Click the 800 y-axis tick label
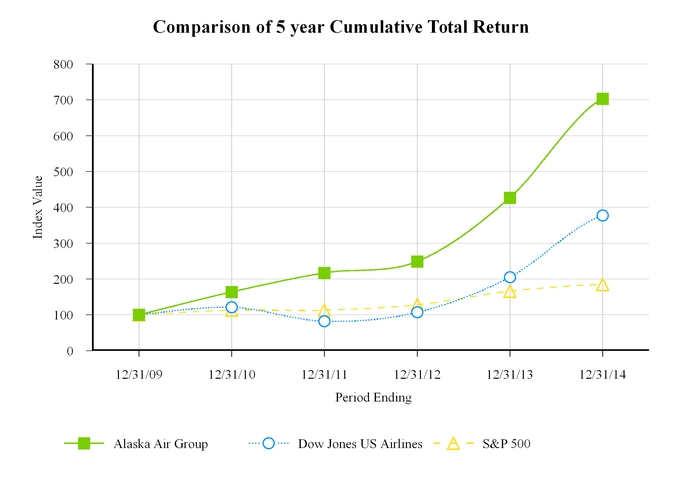Screen dimensions: 682x480 (x=64, y=64)
